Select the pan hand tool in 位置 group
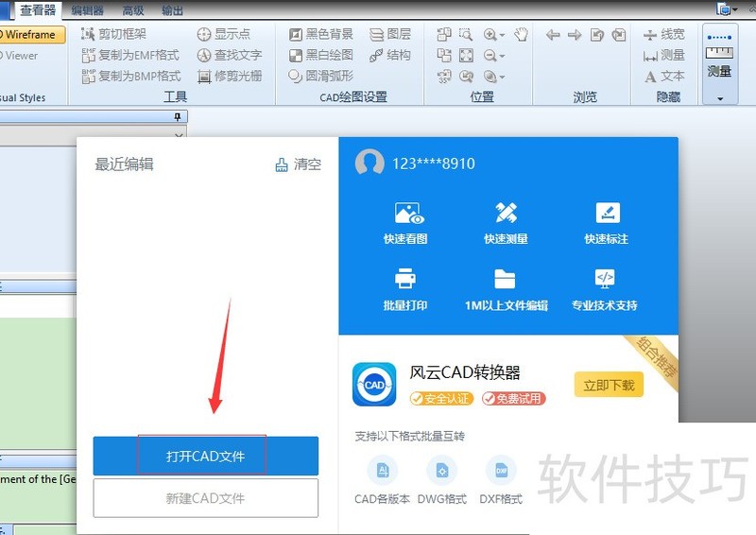Viewport: 756px width, 535px height. coord(521,35)
